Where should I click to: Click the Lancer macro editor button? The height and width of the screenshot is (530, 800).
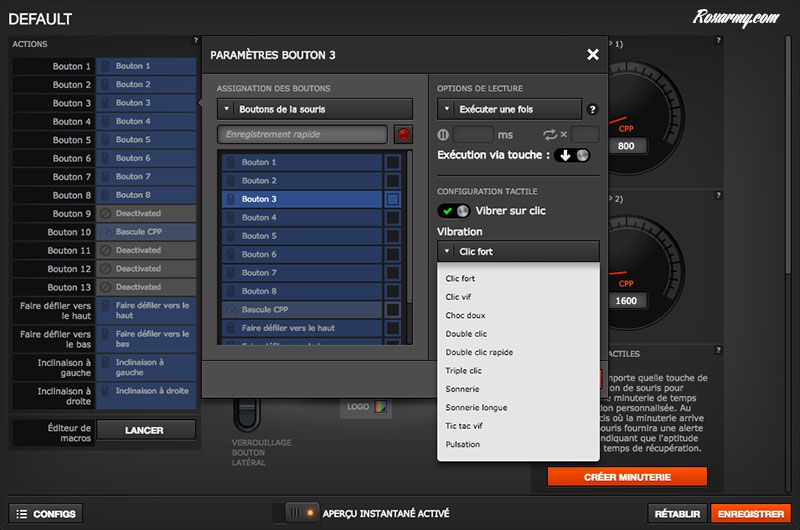pos(144,430)
